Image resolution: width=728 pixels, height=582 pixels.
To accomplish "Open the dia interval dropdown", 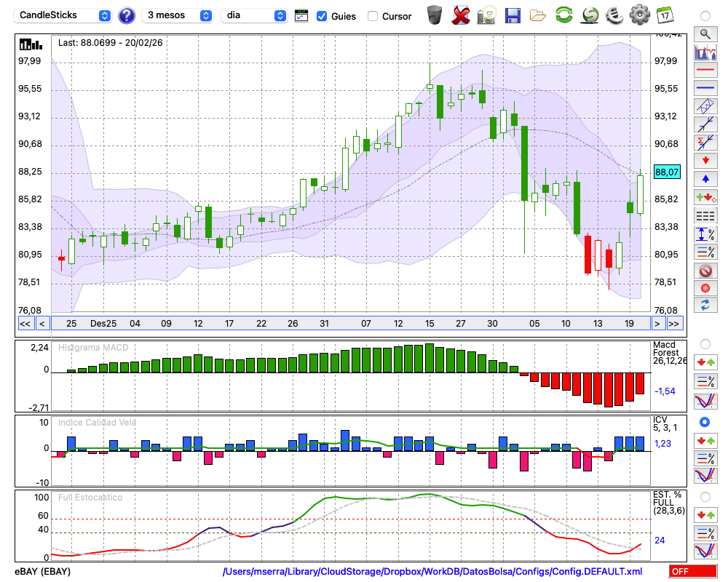I will click(x=254, y=15).
